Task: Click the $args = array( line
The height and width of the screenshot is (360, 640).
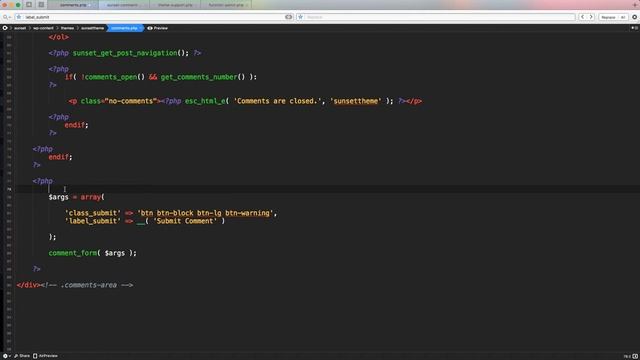Action: pos(76,197)
